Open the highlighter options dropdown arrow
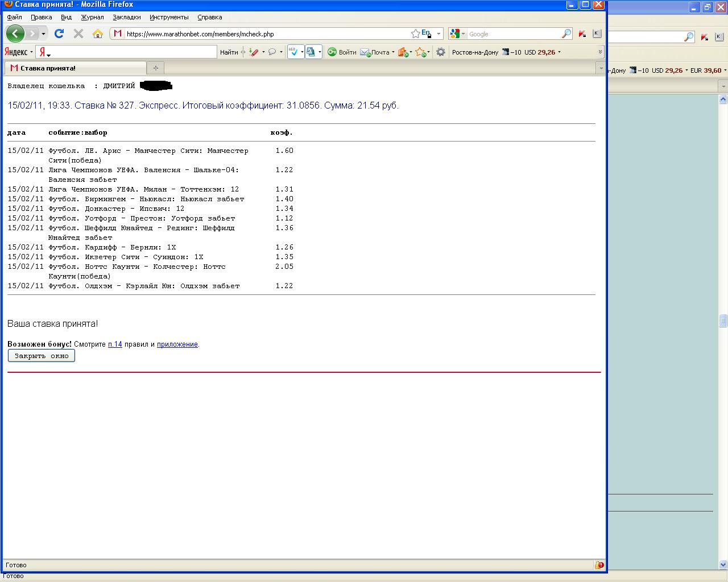This screenshot has width=728, height=582. click(x=263, y=52)
